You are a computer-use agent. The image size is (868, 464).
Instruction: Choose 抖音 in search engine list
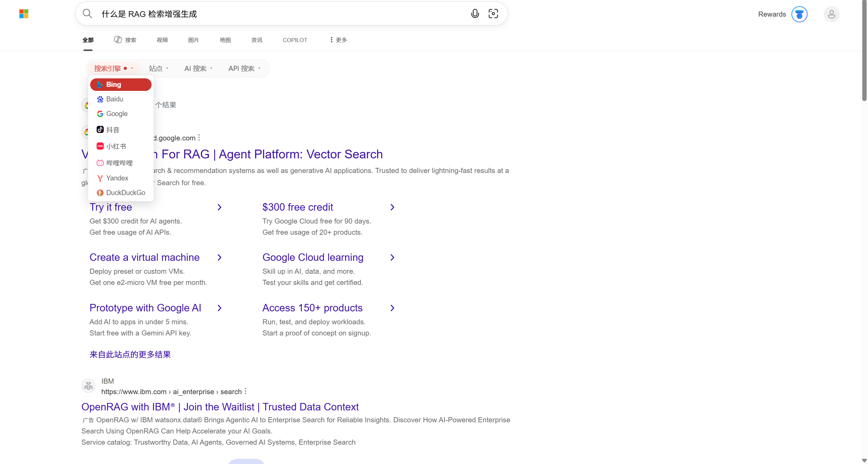(x=121, y=130)
